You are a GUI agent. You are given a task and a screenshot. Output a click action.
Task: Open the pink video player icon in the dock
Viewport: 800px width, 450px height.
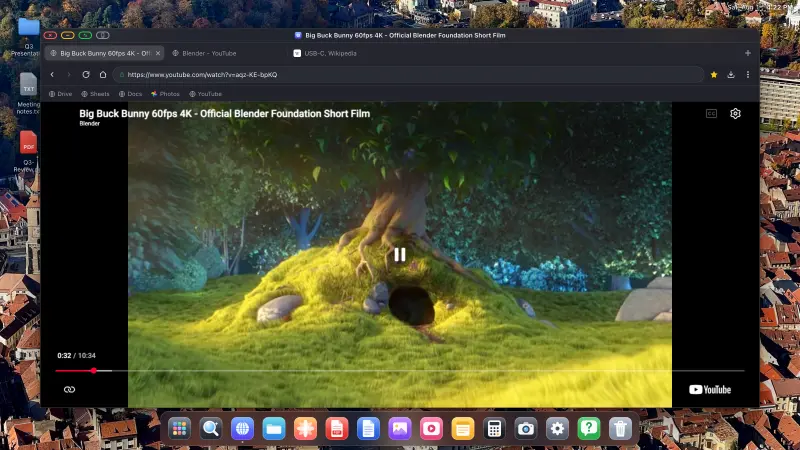click(431, 429)
